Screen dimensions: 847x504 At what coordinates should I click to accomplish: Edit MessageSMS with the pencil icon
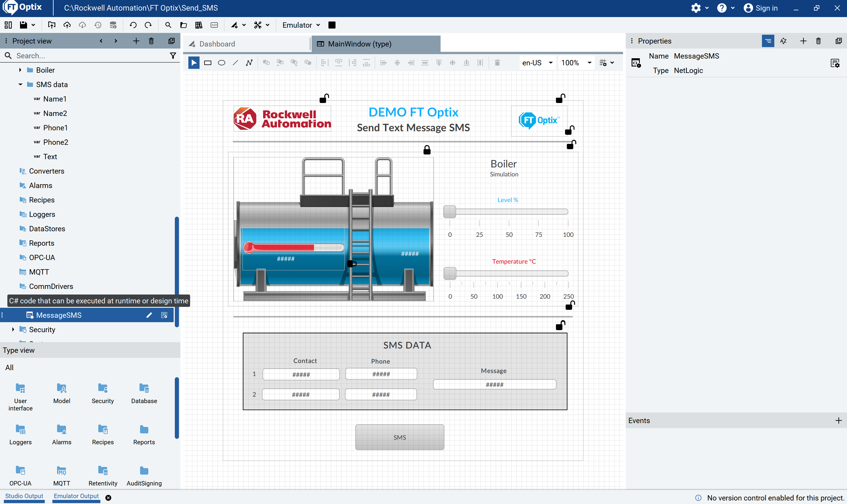(149, 315)
